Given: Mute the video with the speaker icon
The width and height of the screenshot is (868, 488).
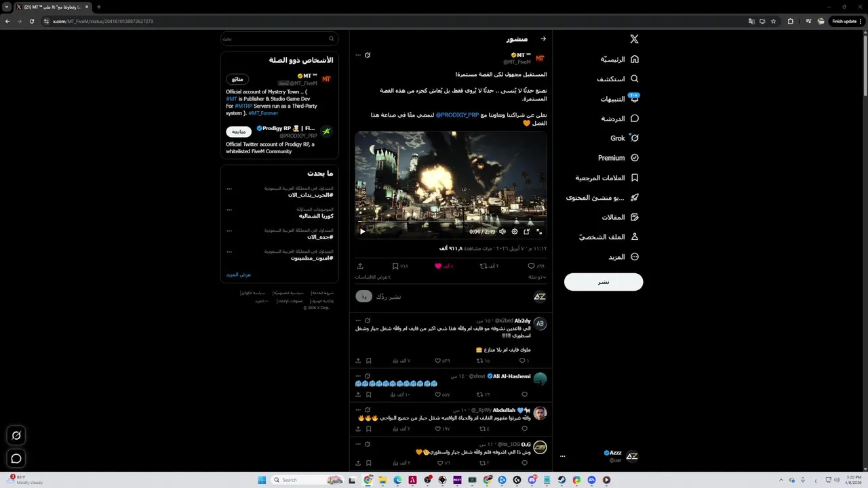Looking at the screenshot, I should click(502, 231).
